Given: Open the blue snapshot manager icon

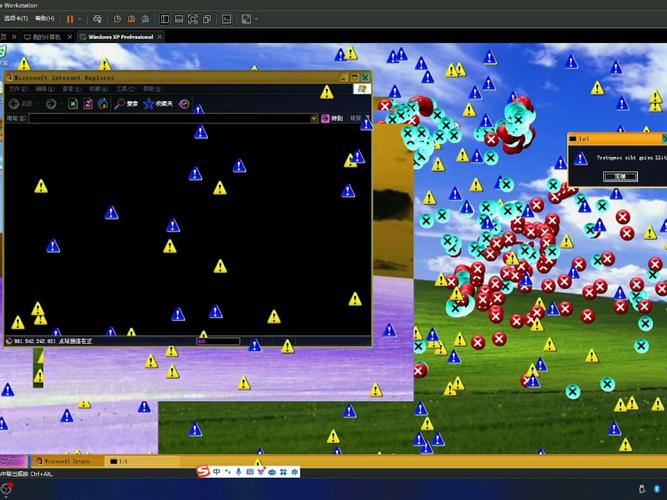Looking at the screenshot, I should point(145,19).
